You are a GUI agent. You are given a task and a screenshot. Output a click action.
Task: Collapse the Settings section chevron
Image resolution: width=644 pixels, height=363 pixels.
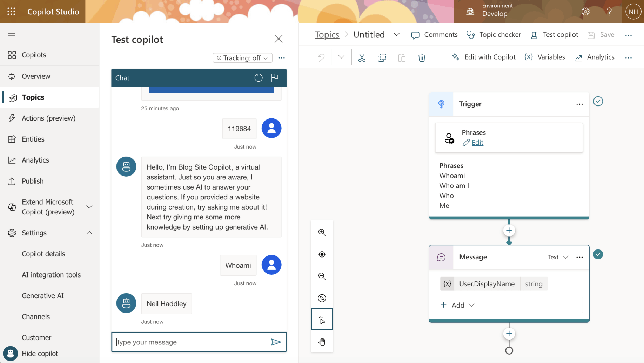click(x=89, y=233)
